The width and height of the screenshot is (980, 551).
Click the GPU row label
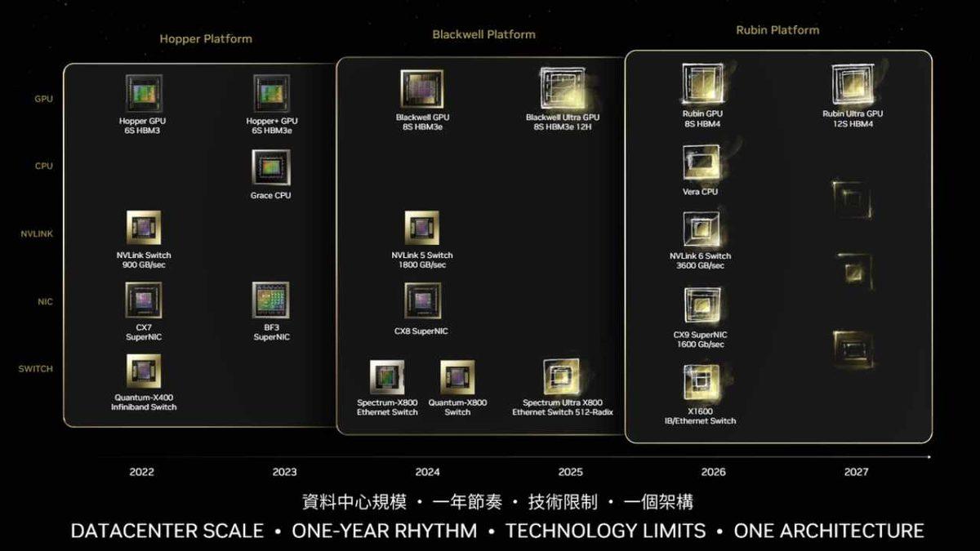click(x=39, y=98)
